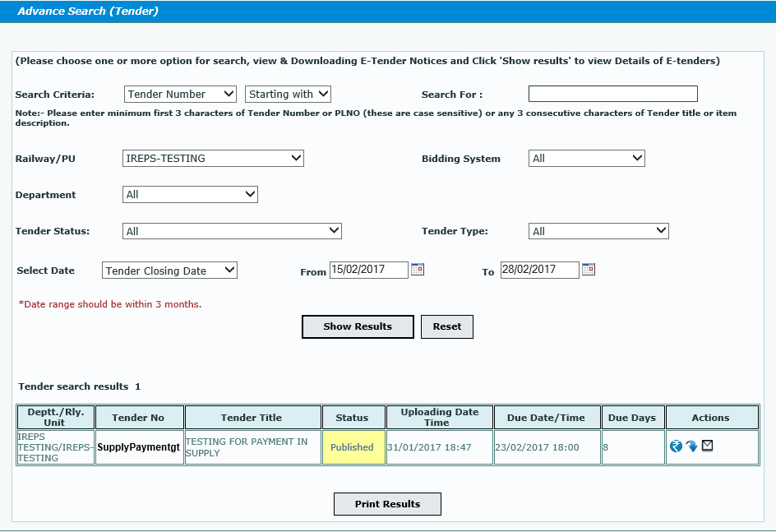The height and width of the screenshot is (532, 776).
Task: Click the Tender Title column header
Action: tap(253, 418)
